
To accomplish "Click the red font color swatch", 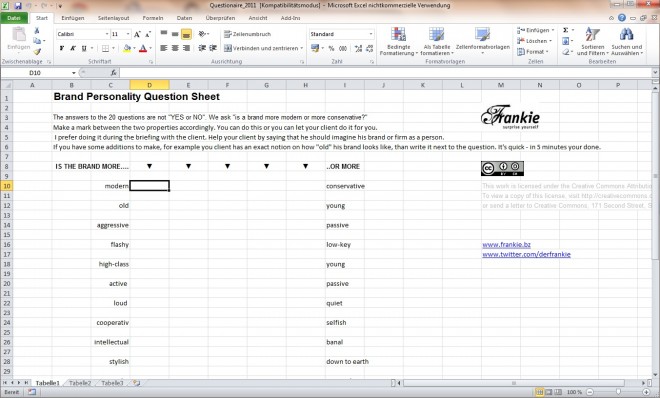I will tap(143, 48).
